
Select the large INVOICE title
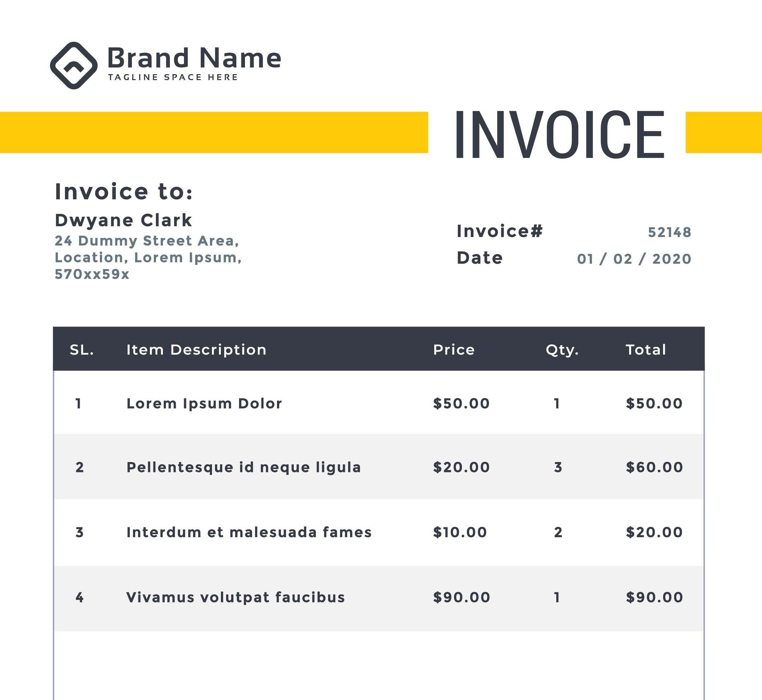pos(560,134)
